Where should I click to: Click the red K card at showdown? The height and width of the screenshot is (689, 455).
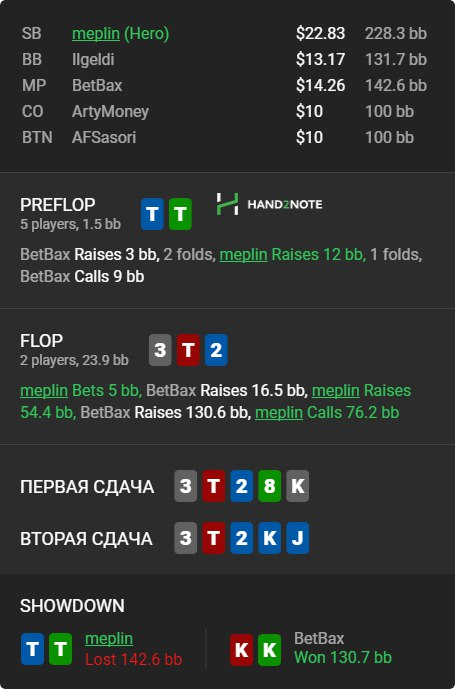pyautogui.click(x=241, y=649)
